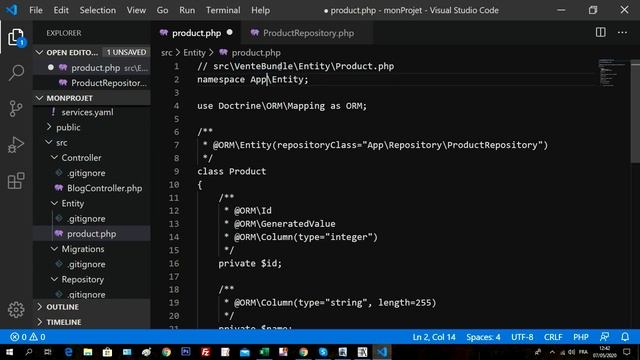Screen dimensions: 640x360
Task: Open FileZilla from the taskbar
Action: pyautogui.click(x=206, y=352)
